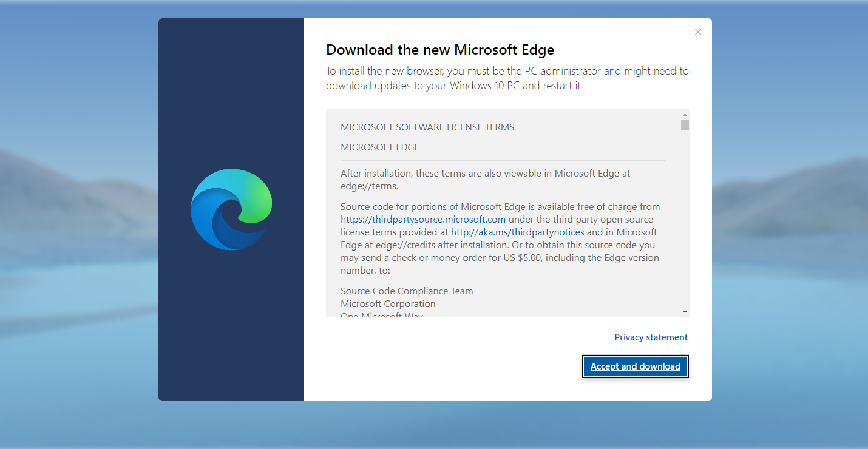Click the Accept and download button
The width and height of the screenshot is (868, 449).
pyautogui.click(x=635, y=366)
